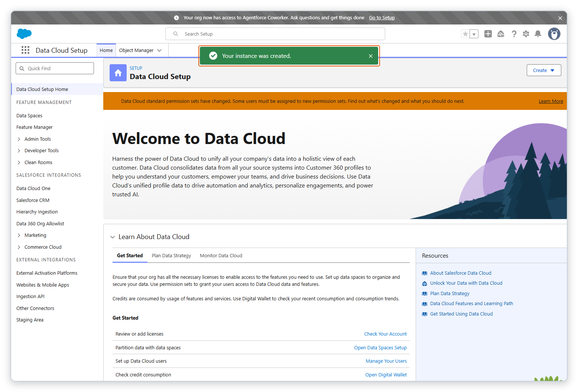Open the Help question mark icon
The height and width of the screenshot is (392, 578).
(x=514, y=34)
